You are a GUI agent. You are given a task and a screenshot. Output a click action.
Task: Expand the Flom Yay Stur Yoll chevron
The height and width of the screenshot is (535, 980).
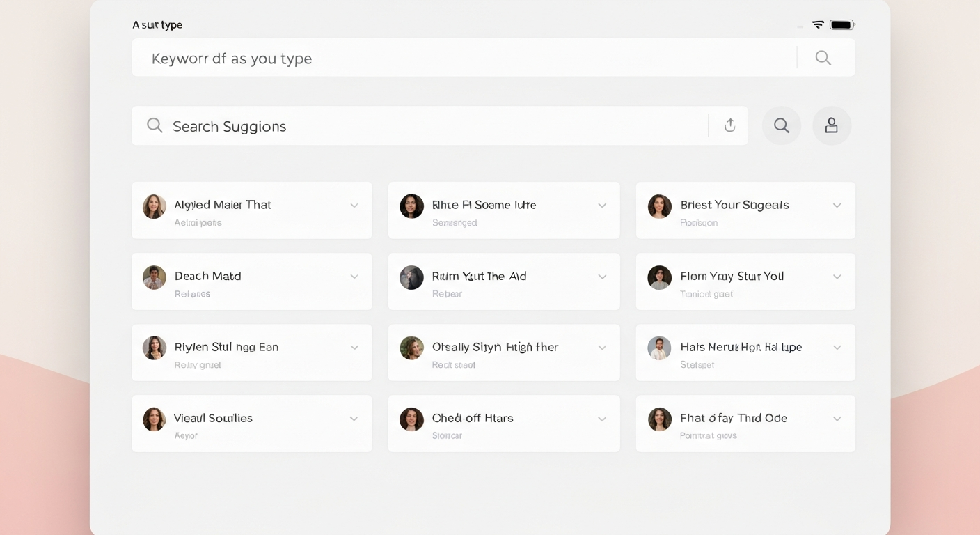coord(837,277)
